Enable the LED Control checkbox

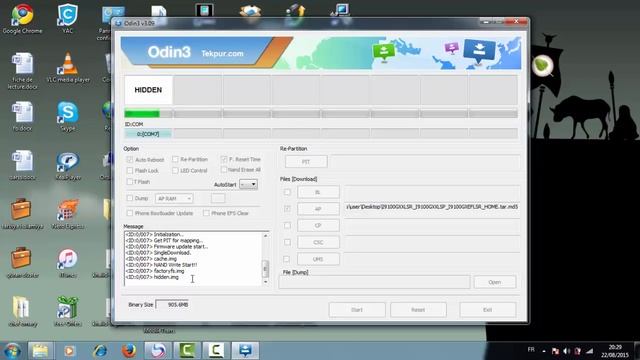175,171
